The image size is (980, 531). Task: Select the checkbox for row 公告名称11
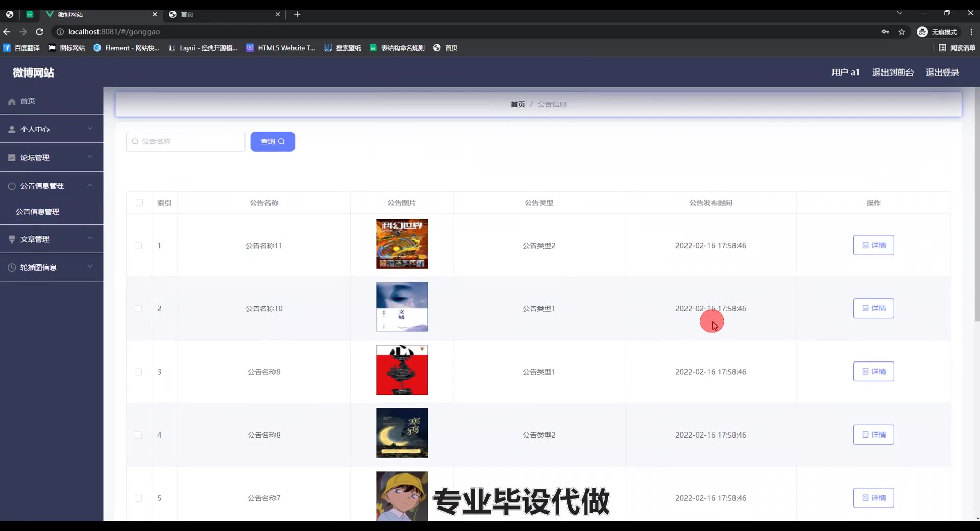(x=138, y=246)
